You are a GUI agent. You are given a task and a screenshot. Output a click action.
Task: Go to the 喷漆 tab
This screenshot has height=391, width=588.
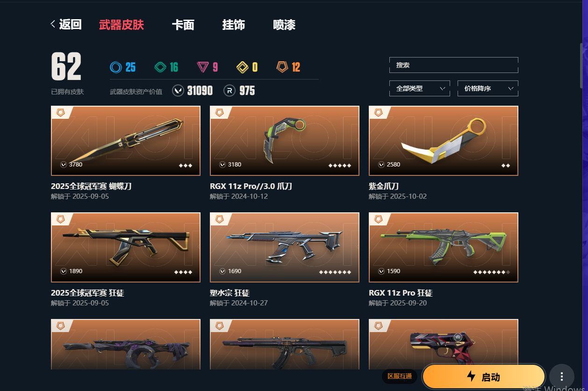click(x=284, y=25)
